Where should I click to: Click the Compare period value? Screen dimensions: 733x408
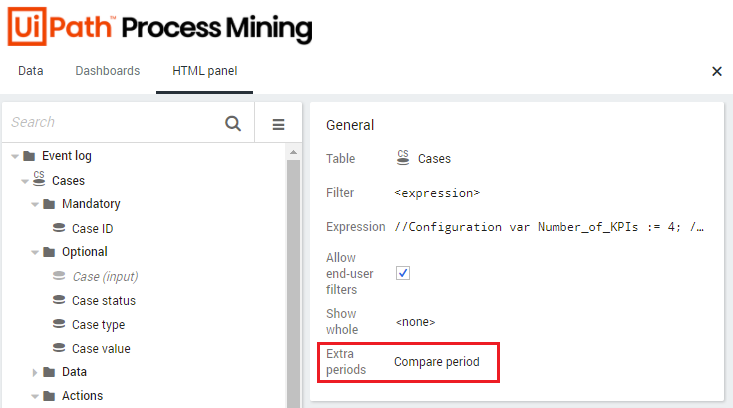[436, 361]
